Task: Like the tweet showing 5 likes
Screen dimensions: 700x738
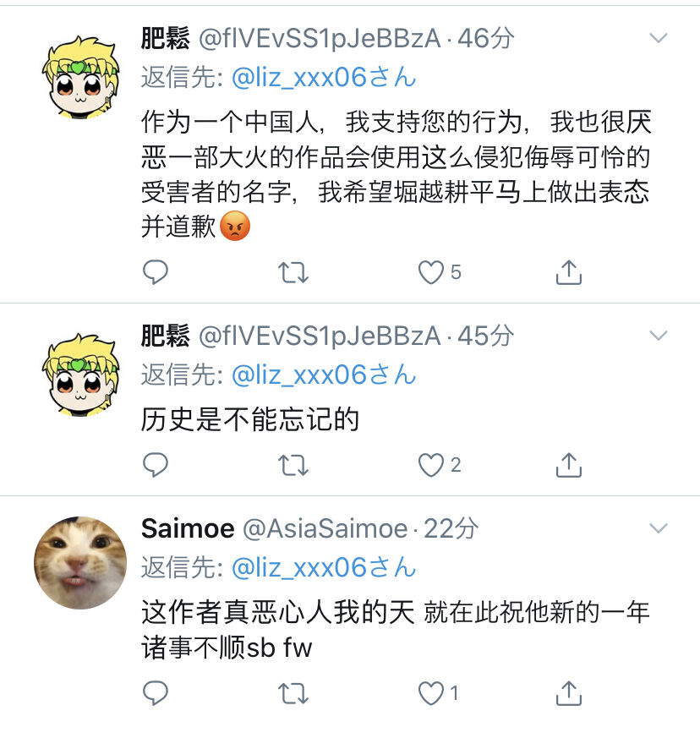Action: coord(430,272)
